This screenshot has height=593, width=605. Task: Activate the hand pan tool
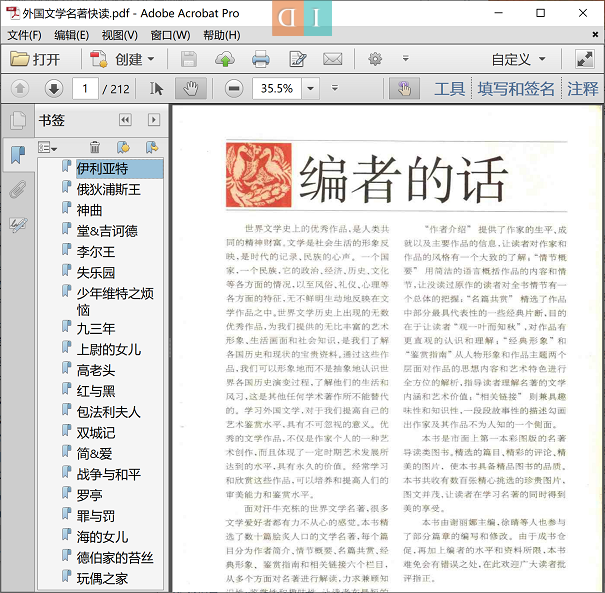(x=191, y=89)
